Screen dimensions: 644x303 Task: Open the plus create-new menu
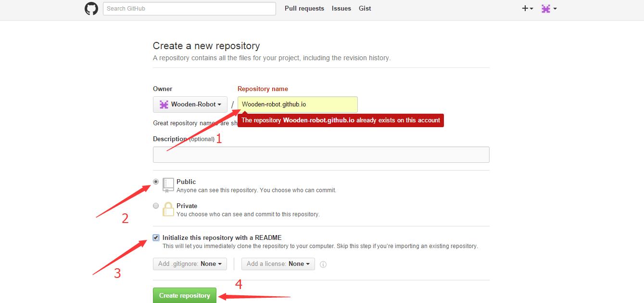(527, 9)
